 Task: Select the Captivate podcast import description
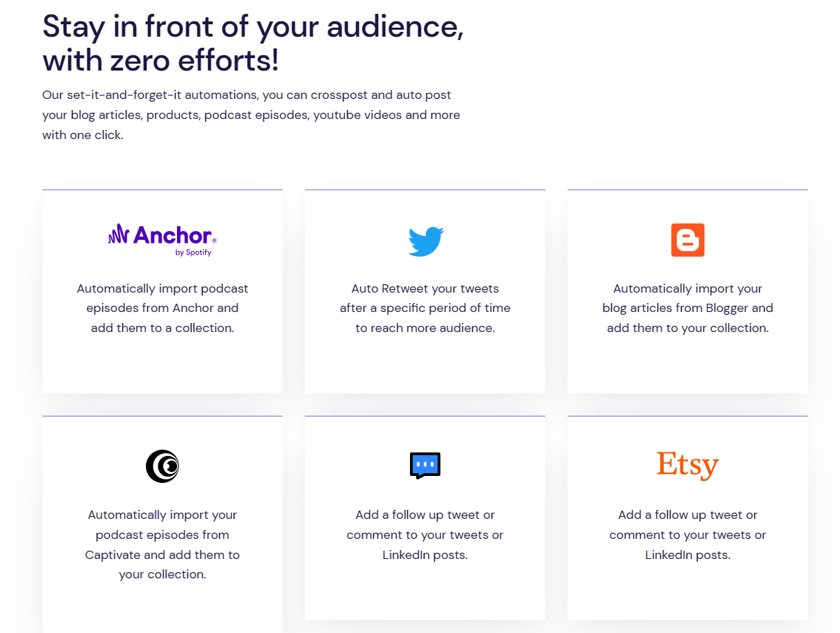(162, 544)
